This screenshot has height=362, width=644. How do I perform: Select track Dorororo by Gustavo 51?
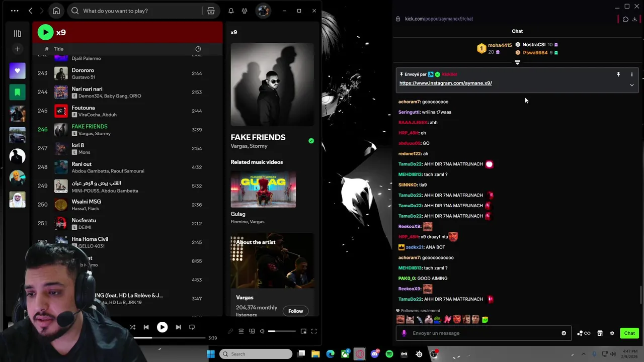pyautogui.click(x=127, y=73)
